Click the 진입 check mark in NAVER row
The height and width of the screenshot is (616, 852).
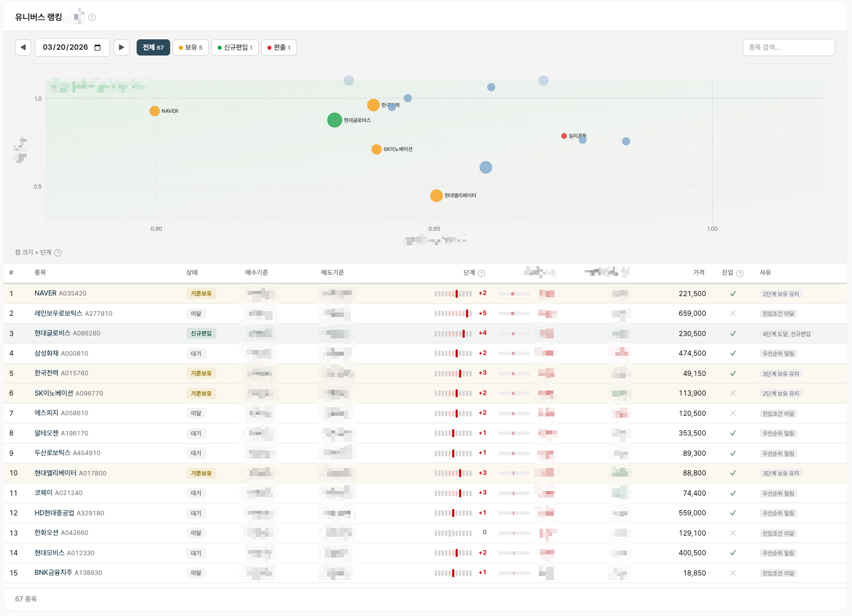733,294
